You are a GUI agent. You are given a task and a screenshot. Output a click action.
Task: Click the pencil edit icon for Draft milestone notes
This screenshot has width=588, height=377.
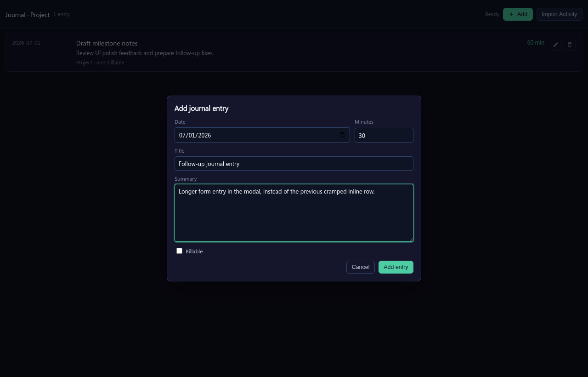pos(556,45)
